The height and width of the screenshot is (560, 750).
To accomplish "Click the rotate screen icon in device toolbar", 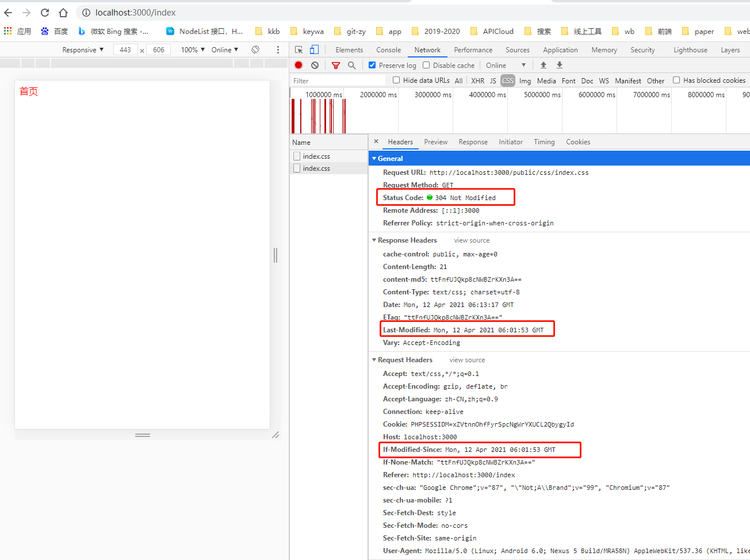I will pos(255,49).
